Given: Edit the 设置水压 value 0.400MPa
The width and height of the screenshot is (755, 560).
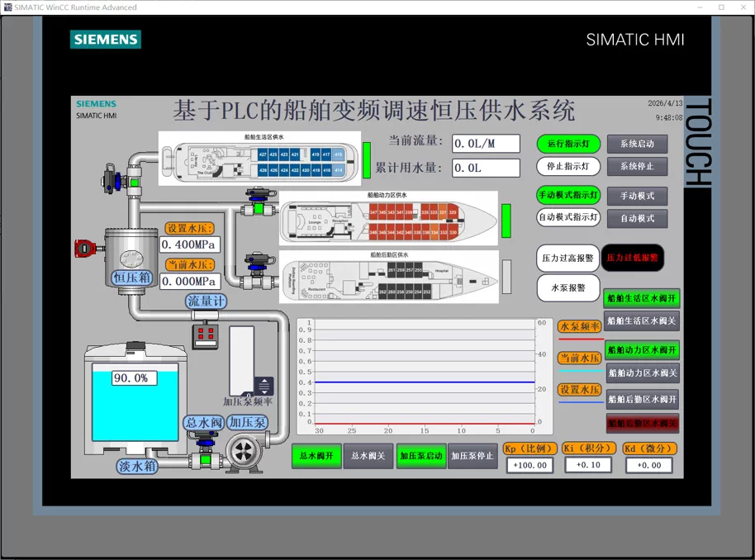Looking at the screenshot, I should click(x=190, y=244).
